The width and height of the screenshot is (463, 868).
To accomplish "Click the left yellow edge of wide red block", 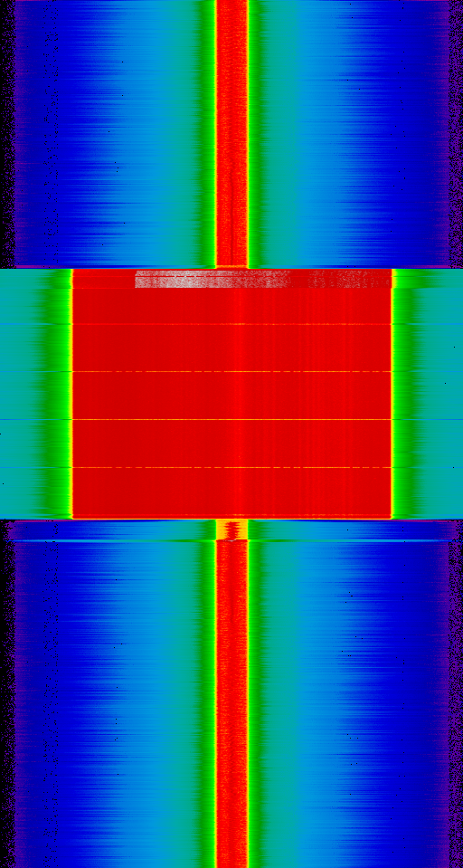I will click(72, 394).
